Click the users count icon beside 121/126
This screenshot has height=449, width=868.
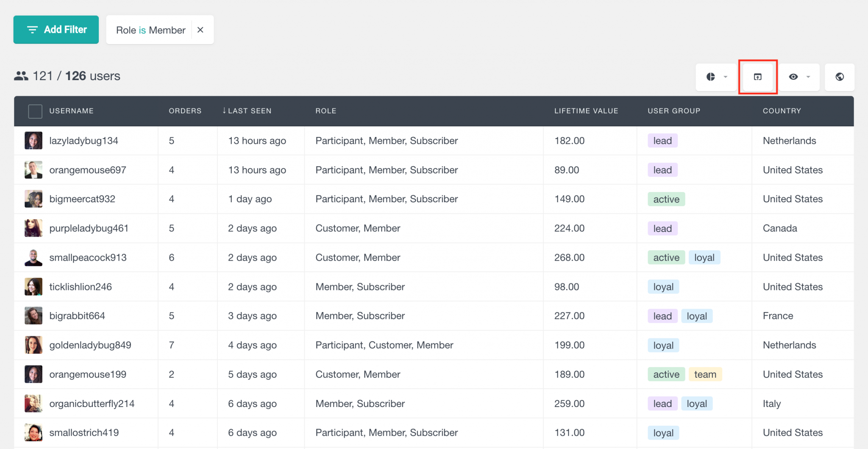pos(22,75)
